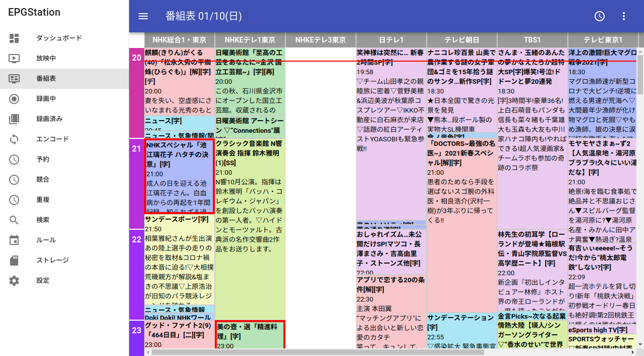
Task: Open アプリで恋する20の条件 program
Action: [x=391, y=312]
